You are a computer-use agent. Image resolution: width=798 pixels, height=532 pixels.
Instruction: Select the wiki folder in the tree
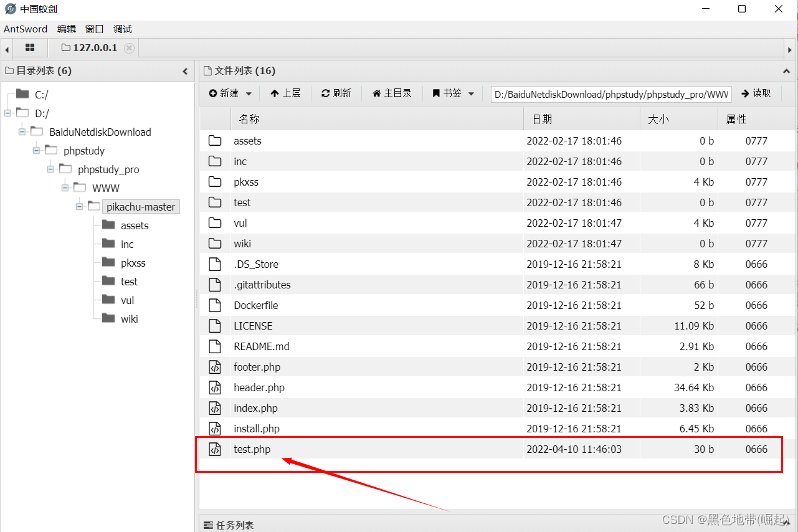pos(129,319)
